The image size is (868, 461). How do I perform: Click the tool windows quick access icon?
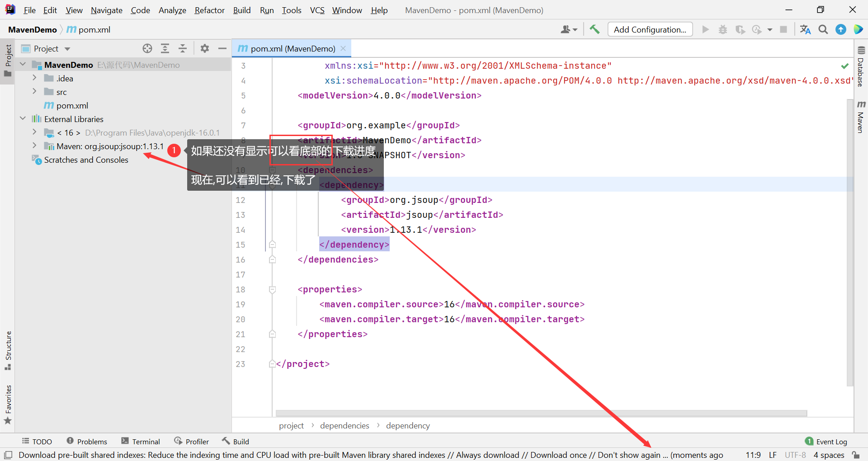coord(8,455)
